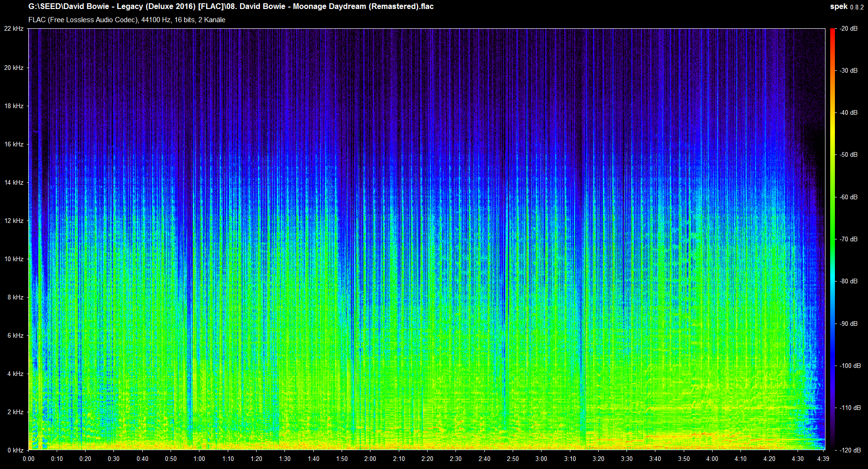Click the 4 kHz frequency axis label

tap(15, 374)
